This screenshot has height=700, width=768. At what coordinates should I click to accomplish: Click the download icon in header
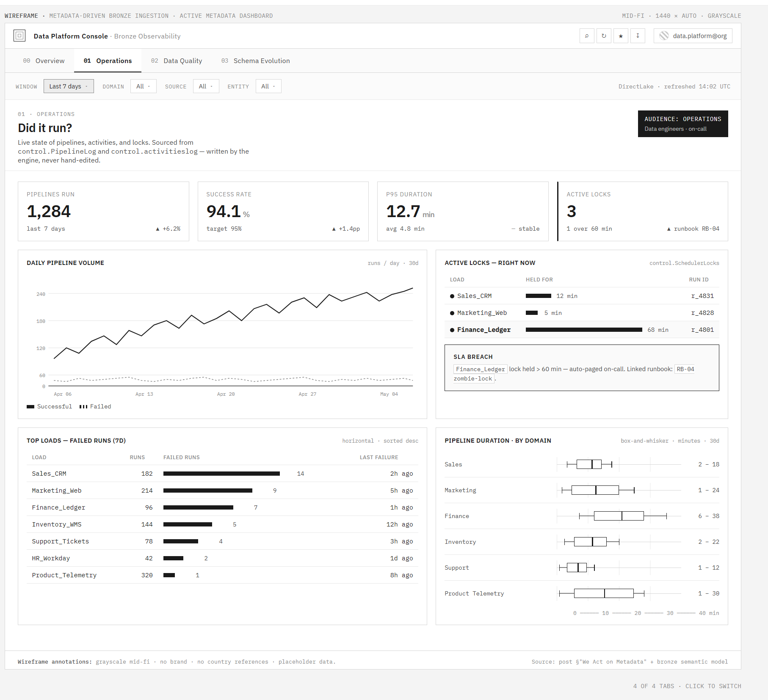click(x=638, y=36)
